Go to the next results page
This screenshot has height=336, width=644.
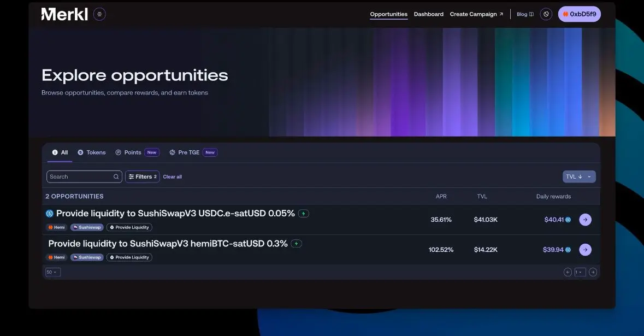[593, 272]
